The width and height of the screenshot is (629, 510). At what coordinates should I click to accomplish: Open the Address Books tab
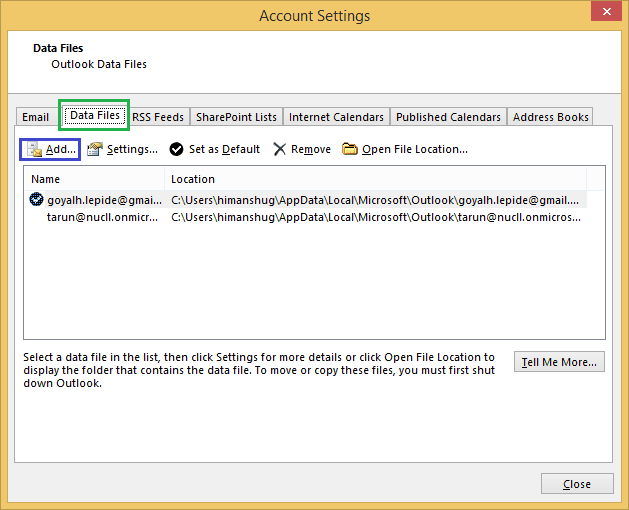(x=550, y=117)
